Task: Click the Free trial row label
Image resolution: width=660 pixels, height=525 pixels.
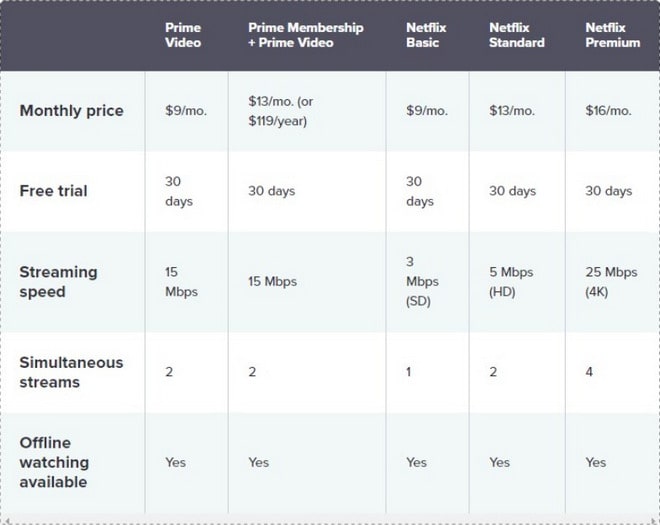Action: click(x=53, y=190)
